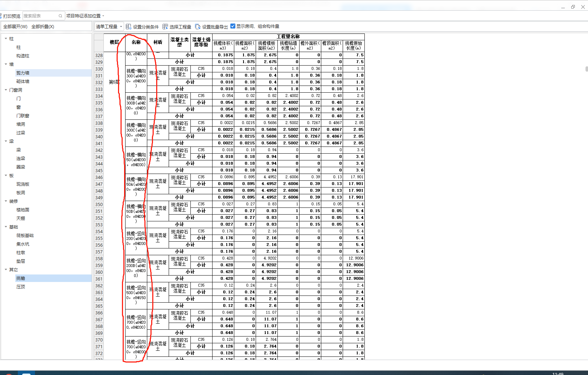The width and height of the screenshot is (588, 375).
Task: Select 挑檐 in the tree
Action: tap(21, 278)
